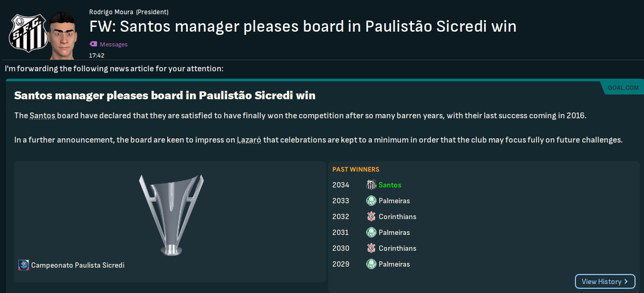Click the purple Messages tag icon
Viewport: 644px width, 293px height.
[x=93, y=44]
